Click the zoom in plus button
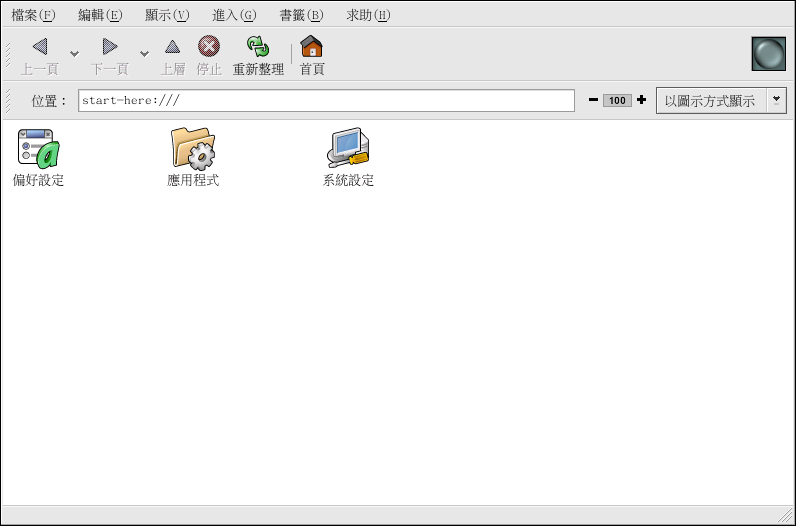Viewport: 796px width, 526px height. coord(641,100)
